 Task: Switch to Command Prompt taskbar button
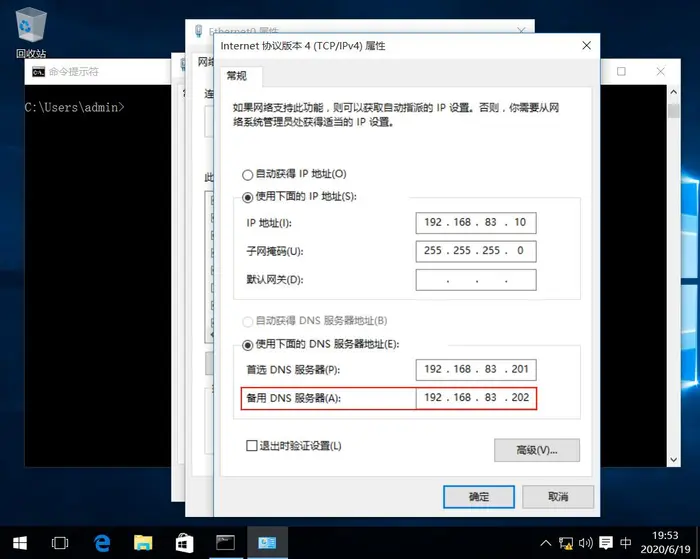point(225,543)
